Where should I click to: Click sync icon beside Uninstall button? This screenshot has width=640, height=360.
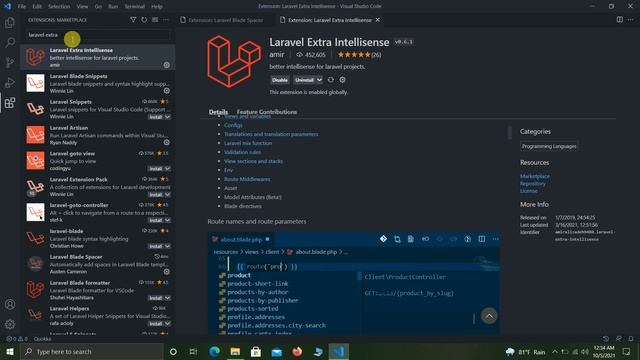[x=331, y=80]
